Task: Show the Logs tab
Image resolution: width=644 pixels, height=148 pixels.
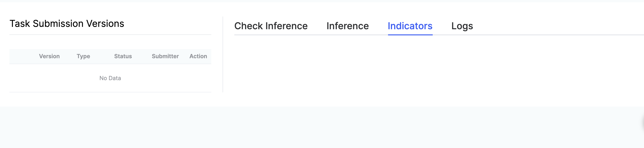Action: (462, 26)
